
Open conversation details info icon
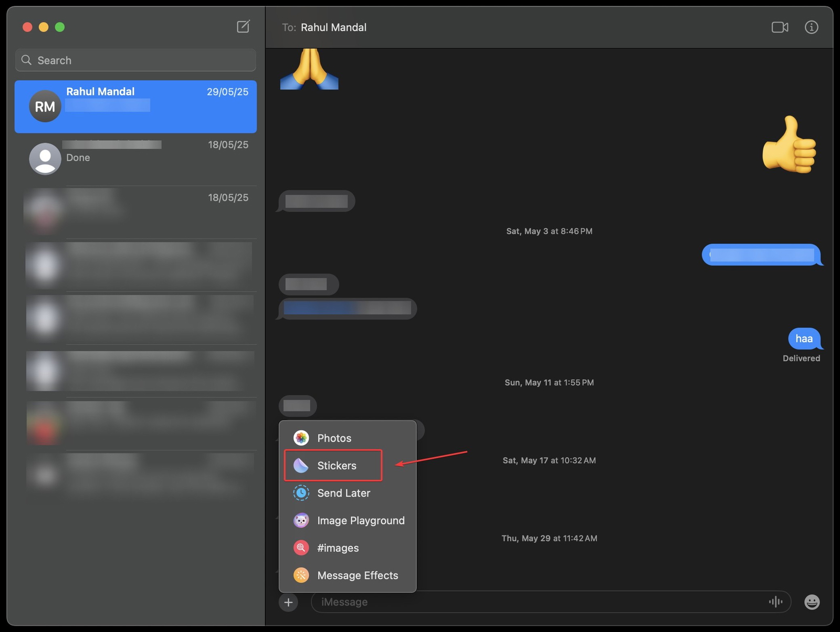[x=811, y=27]
